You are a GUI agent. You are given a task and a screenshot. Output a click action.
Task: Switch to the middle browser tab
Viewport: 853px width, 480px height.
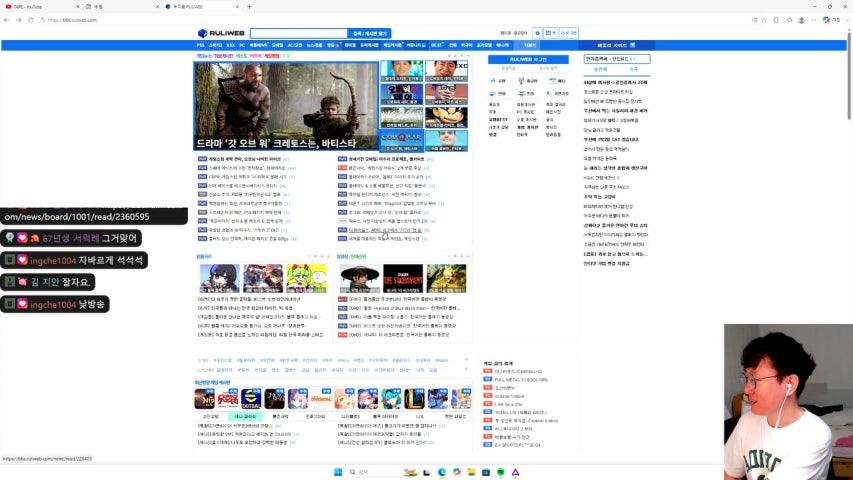121,7
